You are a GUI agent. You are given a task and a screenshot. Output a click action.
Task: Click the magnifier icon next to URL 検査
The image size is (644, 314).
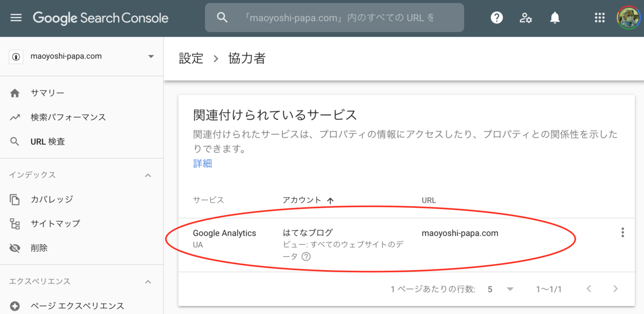[x=15, y=142]
